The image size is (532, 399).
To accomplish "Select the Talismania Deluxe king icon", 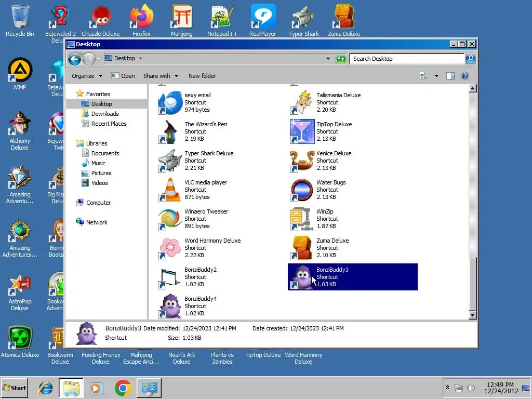I will pyautogui.click(x=302, y=102).
